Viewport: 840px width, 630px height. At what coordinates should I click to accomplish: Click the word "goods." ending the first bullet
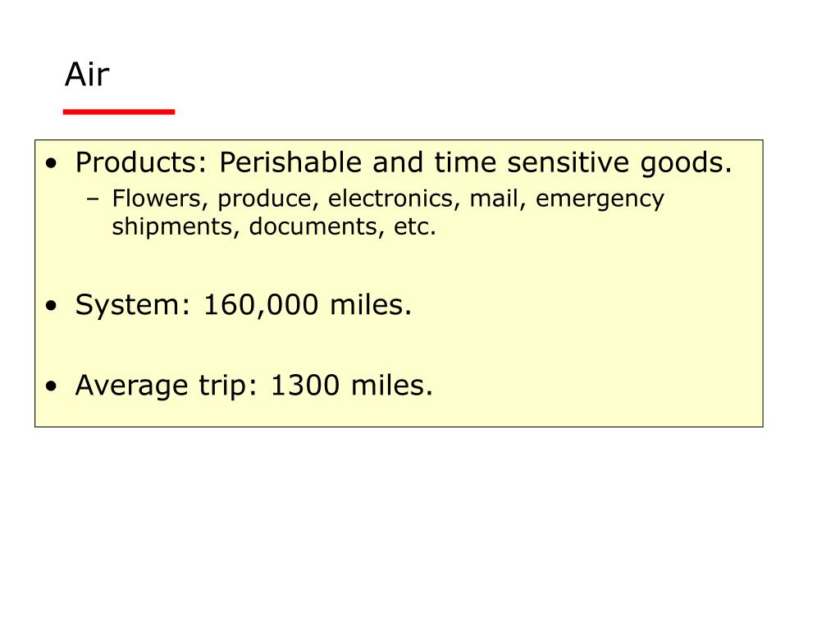click(687, 163)
